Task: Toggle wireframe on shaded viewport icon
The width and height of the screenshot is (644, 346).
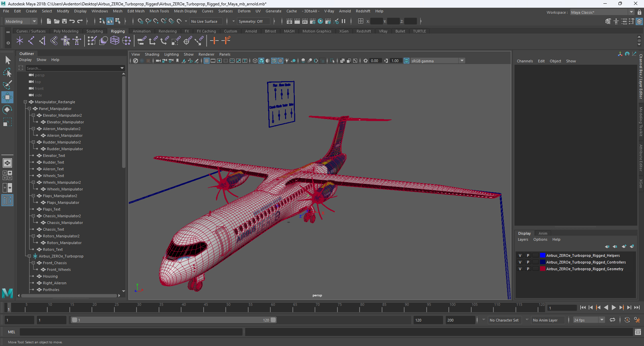Action: (x=274, y=61)
